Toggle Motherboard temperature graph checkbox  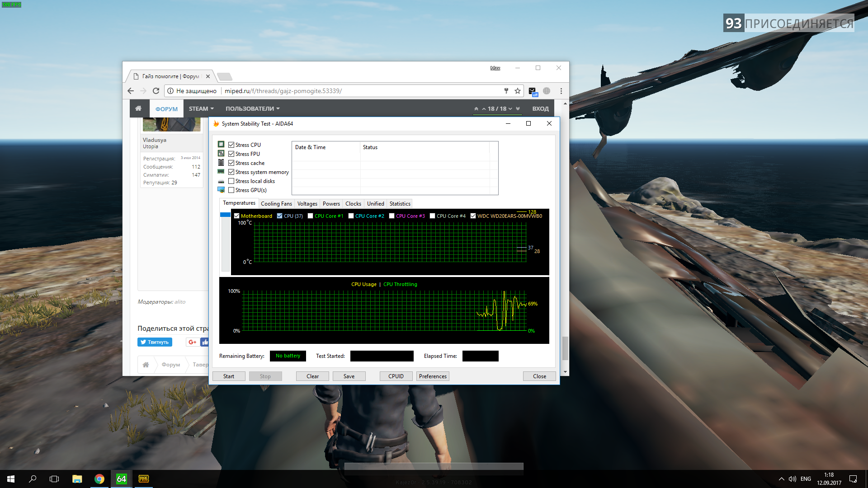[x=237, y=216]
